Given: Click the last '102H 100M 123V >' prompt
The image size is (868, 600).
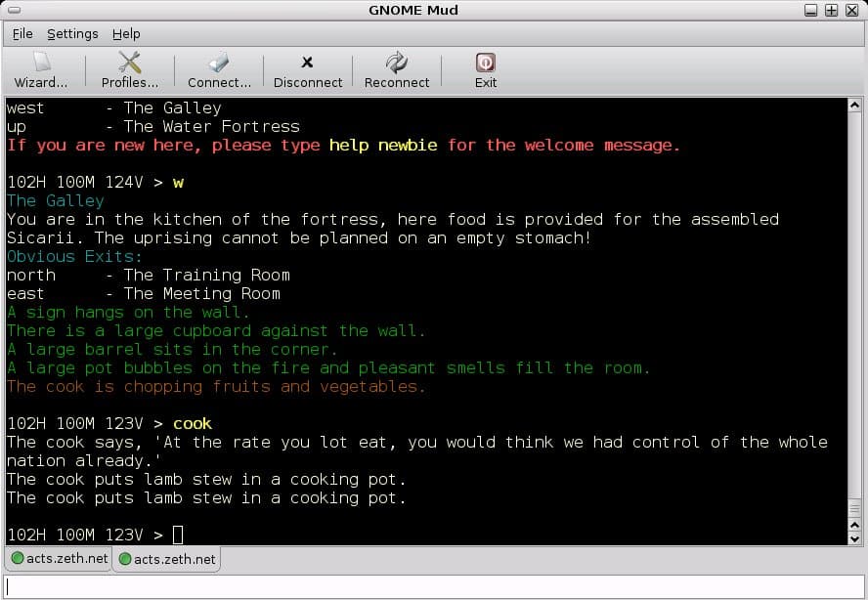Looking at the screenshot, I should tap(85, 536).
